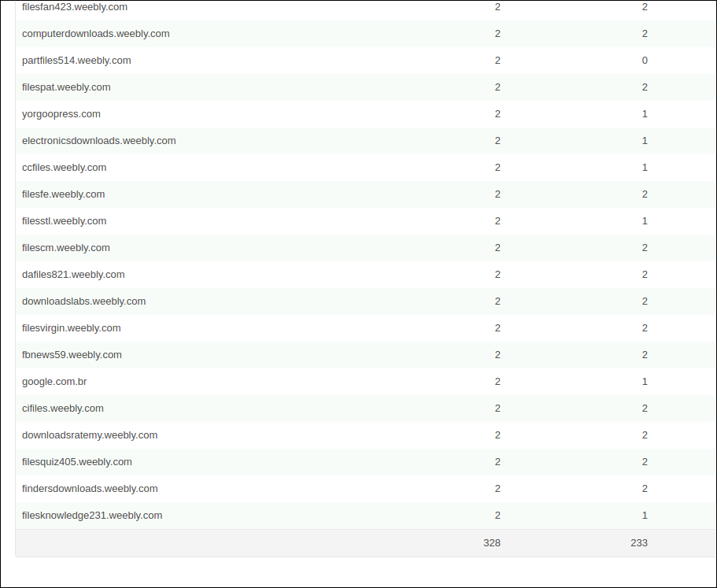
Task: Select downloadslabs.weebly.com entry
Action: coord(83,301)
